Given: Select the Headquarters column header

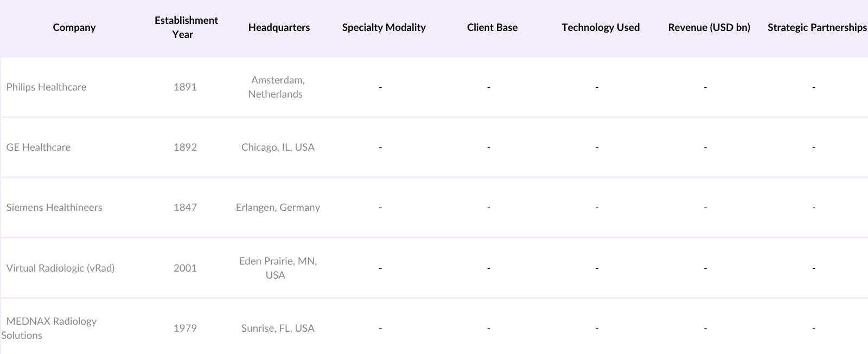Looking at the screenshot, I should [x=279, y=28].
